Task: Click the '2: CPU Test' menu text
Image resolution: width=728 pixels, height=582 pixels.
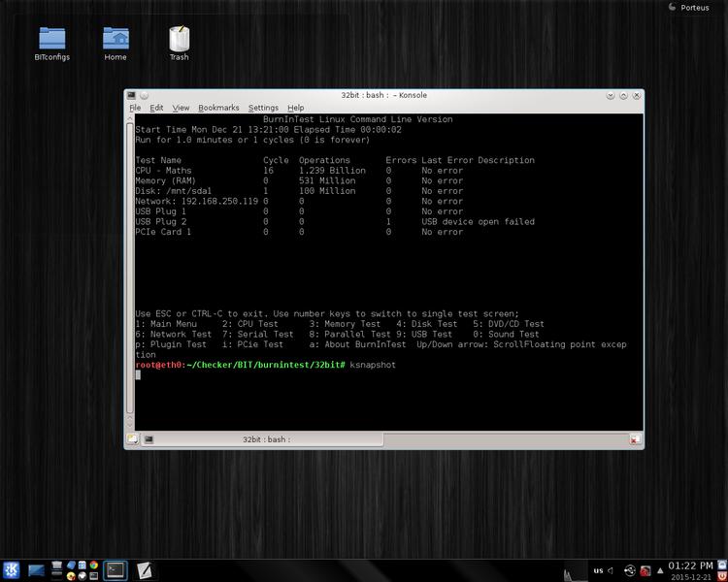Action: point(249,324)
